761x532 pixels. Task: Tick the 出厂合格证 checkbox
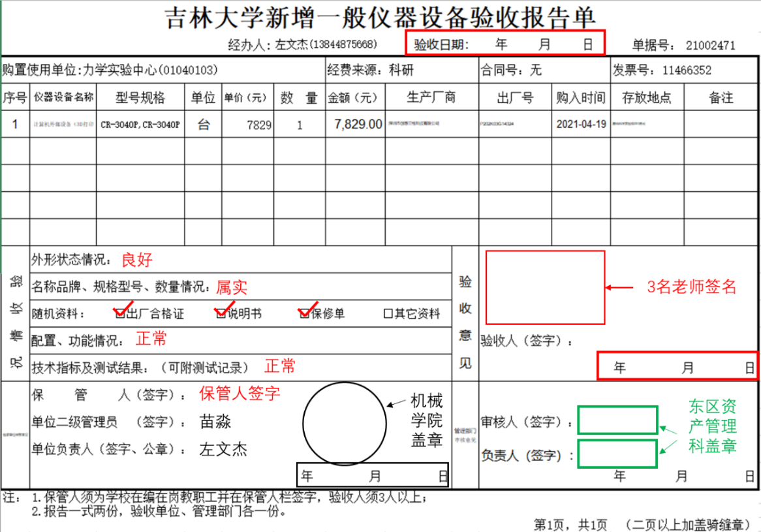tap(120, 314)
